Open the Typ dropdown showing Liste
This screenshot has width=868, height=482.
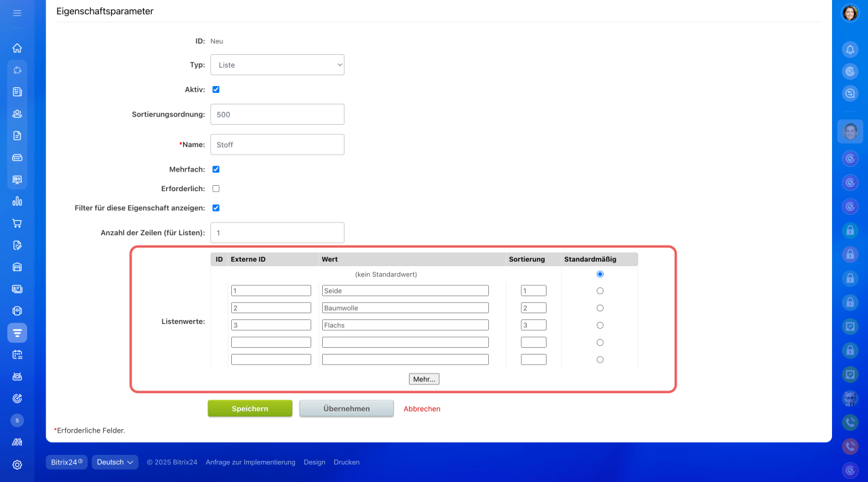[277, 65]
